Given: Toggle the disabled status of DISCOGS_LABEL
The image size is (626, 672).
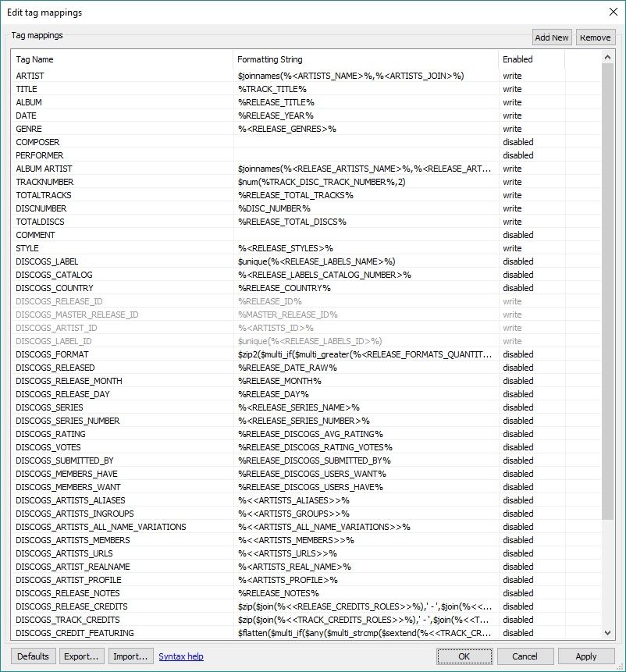Looking at the screenshot, I should 518,261.
